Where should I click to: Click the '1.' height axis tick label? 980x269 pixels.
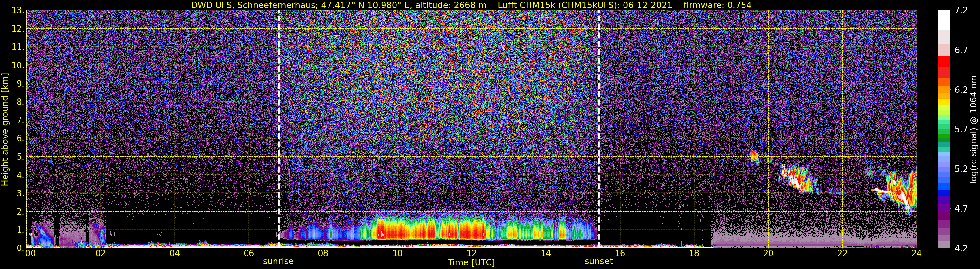[x=20, y=229]
